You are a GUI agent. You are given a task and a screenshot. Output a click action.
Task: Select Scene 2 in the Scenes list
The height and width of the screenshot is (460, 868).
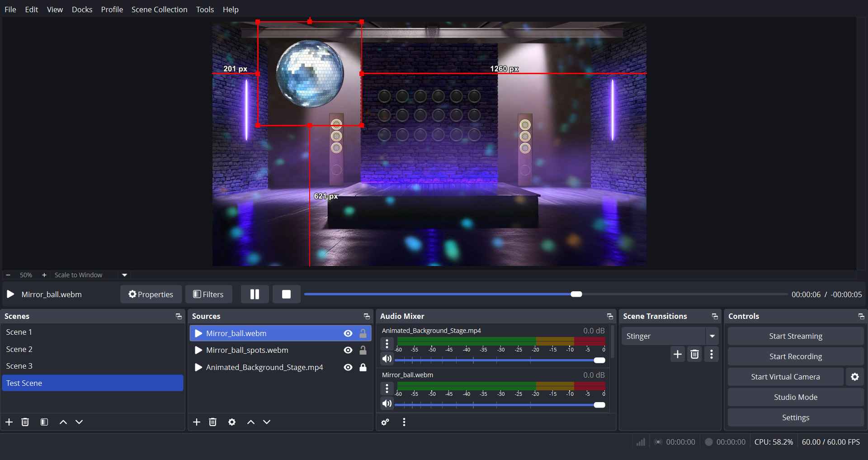point(19,349)
